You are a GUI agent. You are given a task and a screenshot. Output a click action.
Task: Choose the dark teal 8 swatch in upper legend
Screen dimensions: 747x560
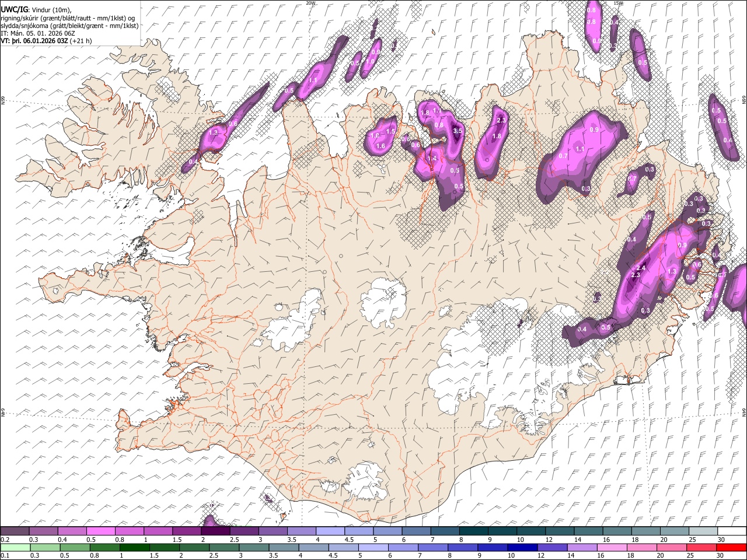coord(474,531)
